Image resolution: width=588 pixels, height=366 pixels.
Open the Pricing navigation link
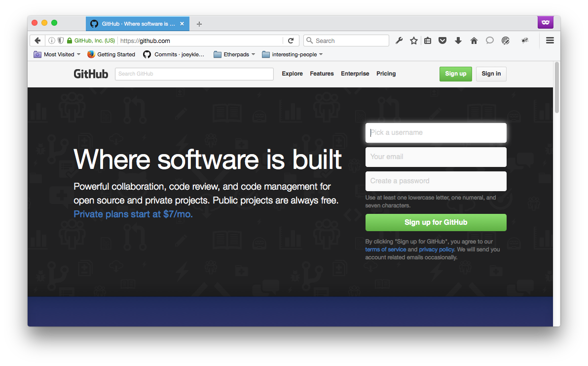(386, 74)
